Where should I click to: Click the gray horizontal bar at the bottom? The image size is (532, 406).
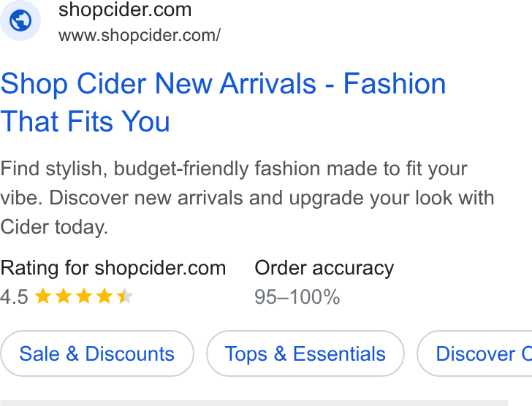pos(254,403)
